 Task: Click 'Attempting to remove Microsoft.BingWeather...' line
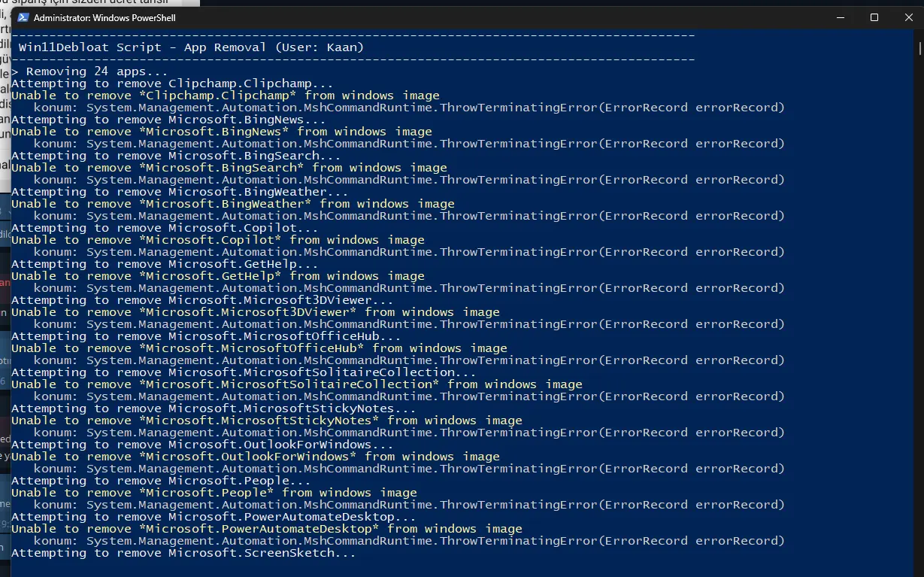[180, 192]
